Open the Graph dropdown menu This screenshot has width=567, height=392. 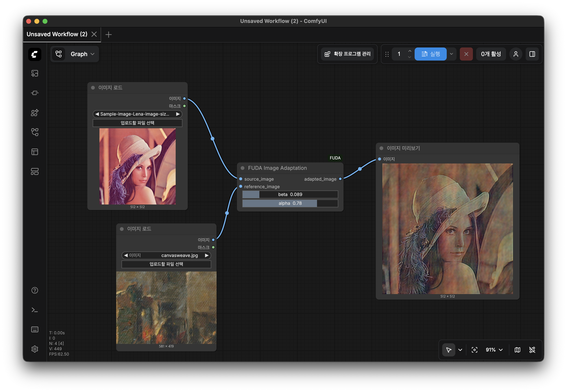tap(82, 54)
